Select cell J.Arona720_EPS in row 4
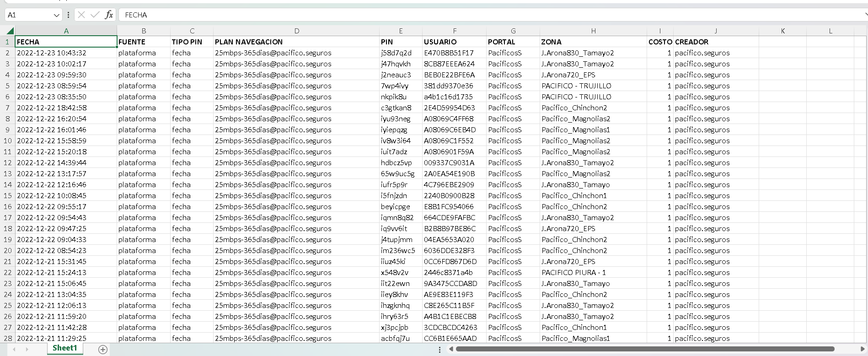 (593, 75)
